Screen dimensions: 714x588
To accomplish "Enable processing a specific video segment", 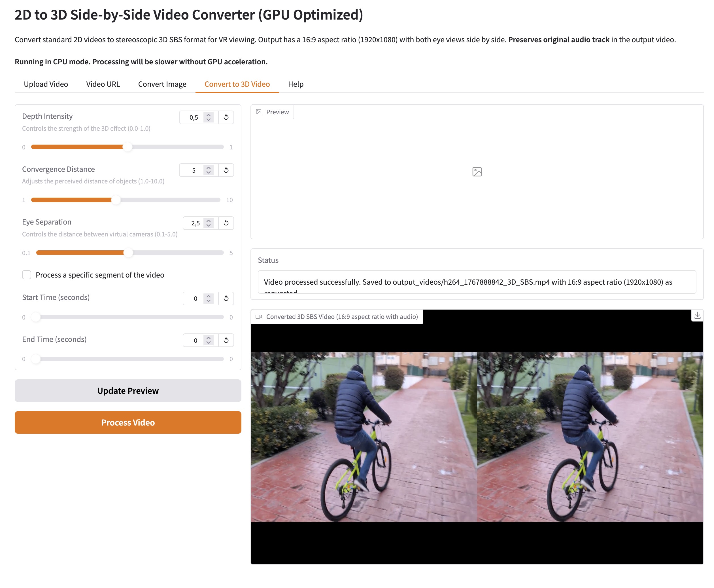I will (x=27, y=275).
